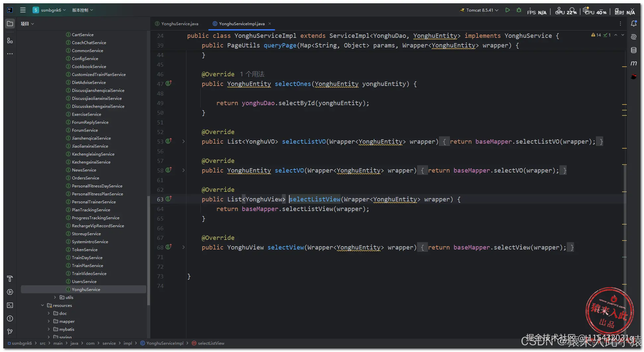Expand the doc folder
The image size is (644, 352).
click(49, 313)
